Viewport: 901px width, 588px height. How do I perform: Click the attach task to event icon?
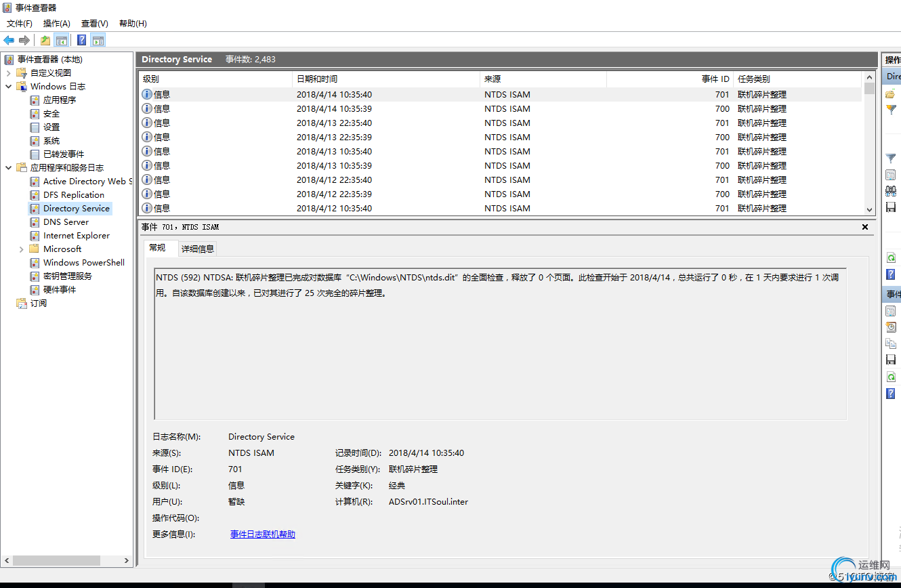pos(891,327)
